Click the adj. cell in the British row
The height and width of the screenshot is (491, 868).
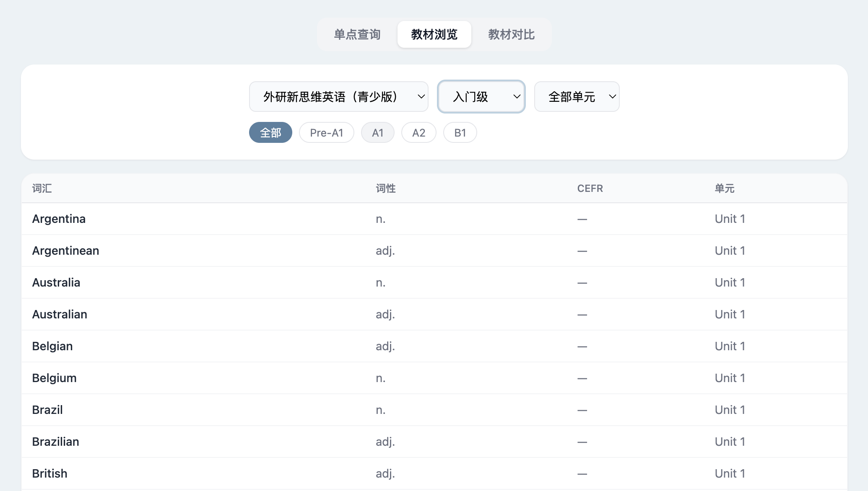point(385,473)
